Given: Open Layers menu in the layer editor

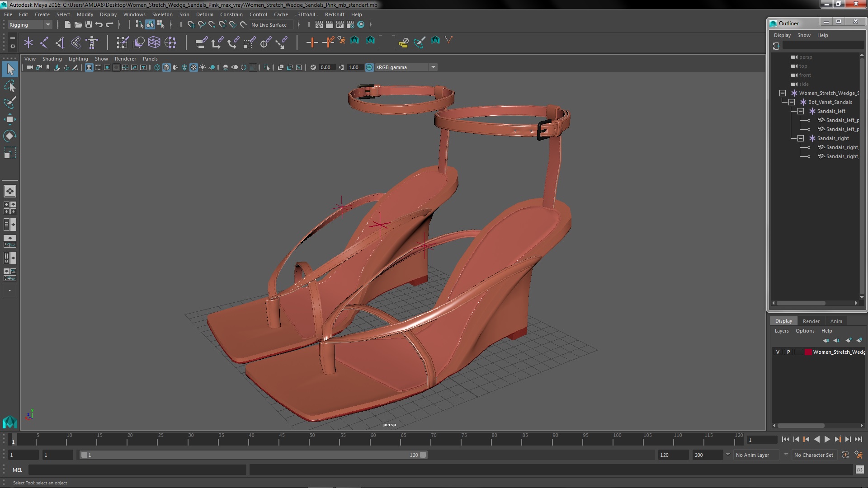Looking at the screenshot, I should (782, 331).
